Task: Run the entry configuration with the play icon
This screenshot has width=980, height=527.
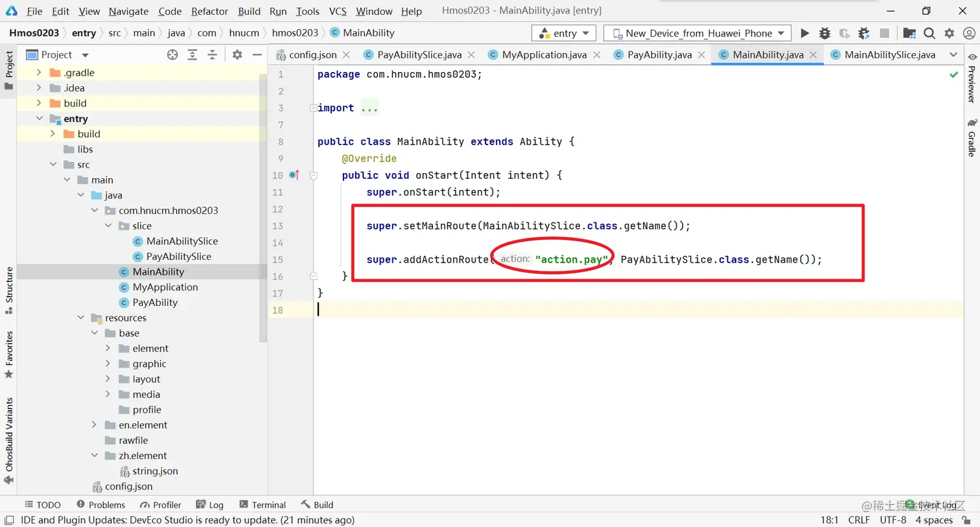Action: point(804,33)
